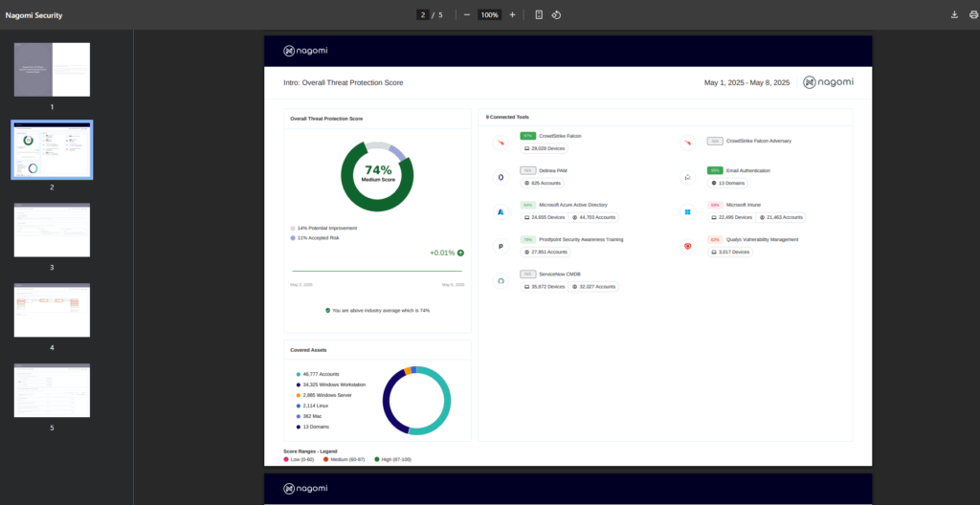Viewport: 980px width, 505px height.
Task: Click the nagomi logo in the page header banner
Action: [x=305, y=51]
